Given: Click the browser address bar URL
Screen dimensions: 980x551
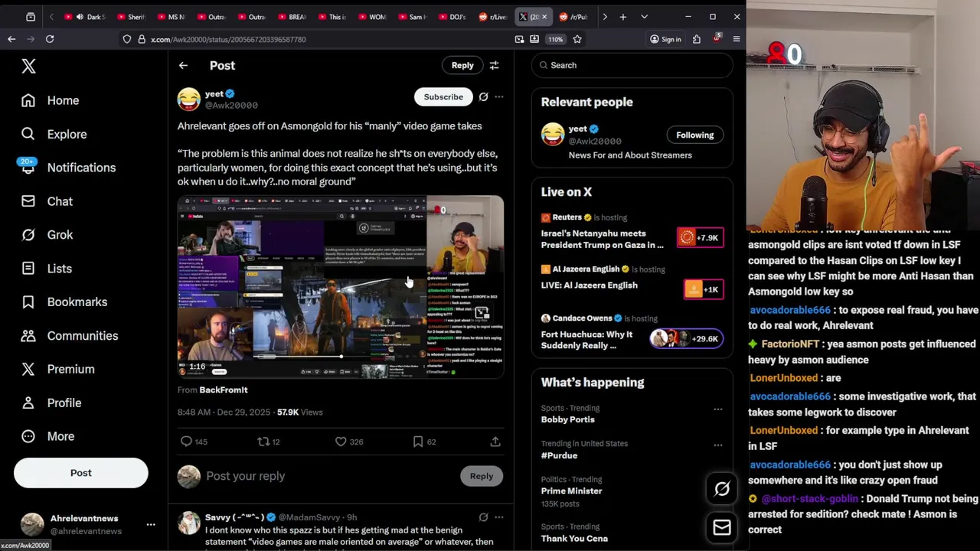Looking at the screenshot, I should (228, 39).
